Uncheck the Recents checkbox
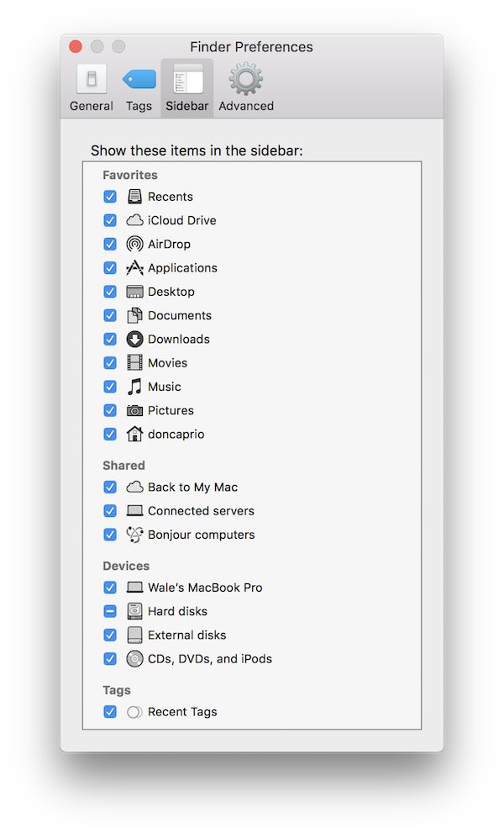The height and width of the screenshot is (838, 504). point(109,196)
